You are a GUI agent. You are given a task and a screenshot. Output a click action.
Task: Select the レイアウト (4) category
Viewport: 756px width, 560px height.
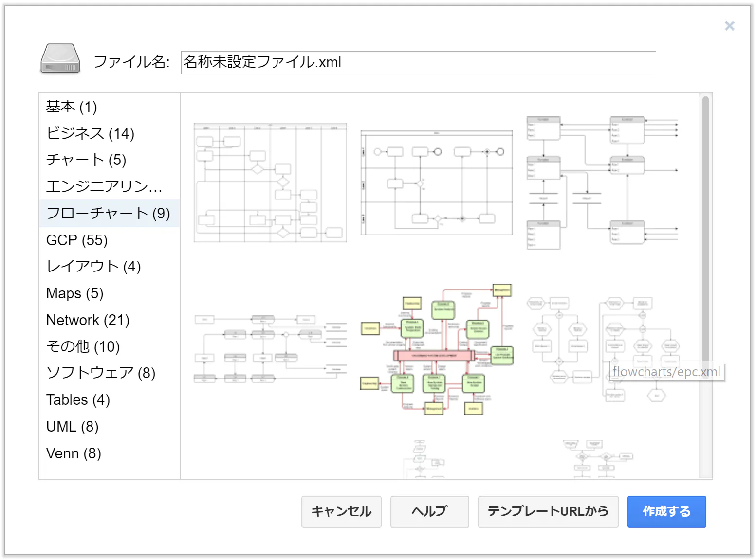click(110, 266)
